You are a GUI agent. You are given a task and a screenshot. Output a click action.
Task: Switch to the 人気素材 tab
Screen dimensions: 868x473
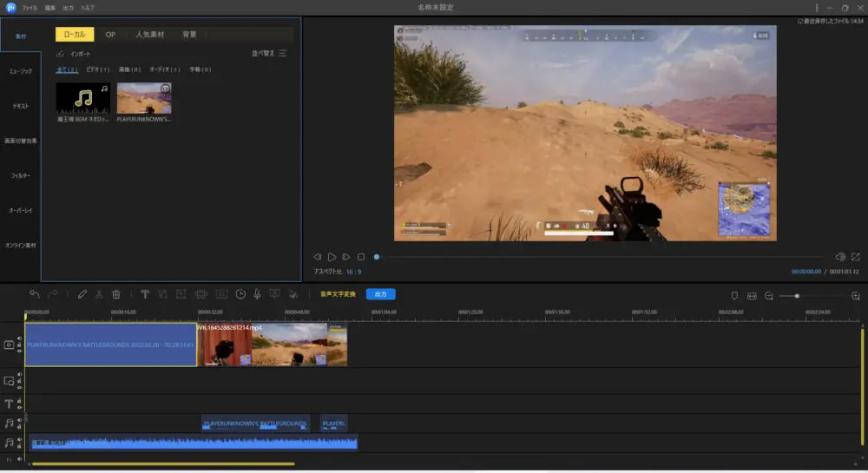[150, 35]
